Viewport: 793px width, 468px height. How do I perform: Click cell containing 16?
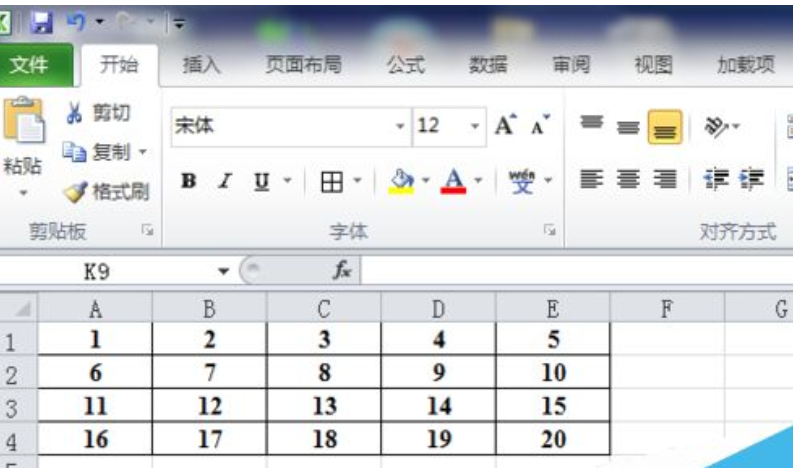coord(95,439)
